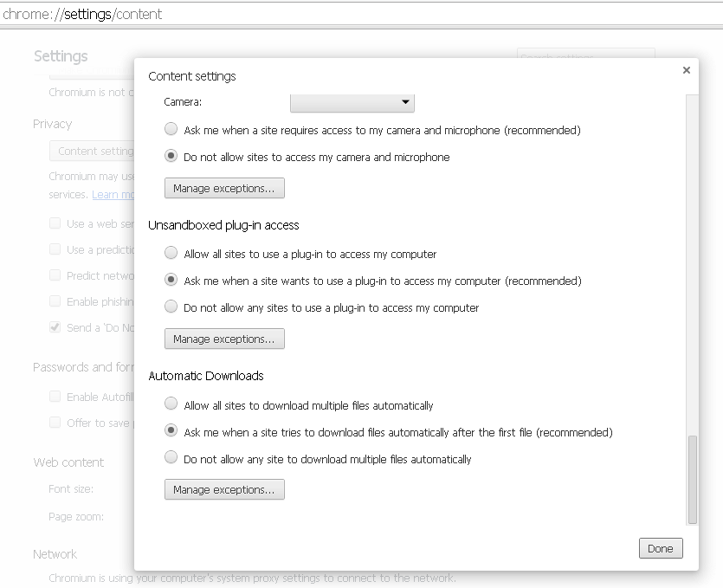Image resolution: width=723 pixels, height=588 pixels.
Task: Close the Content settings dialog with X
Action: point(686,70)
